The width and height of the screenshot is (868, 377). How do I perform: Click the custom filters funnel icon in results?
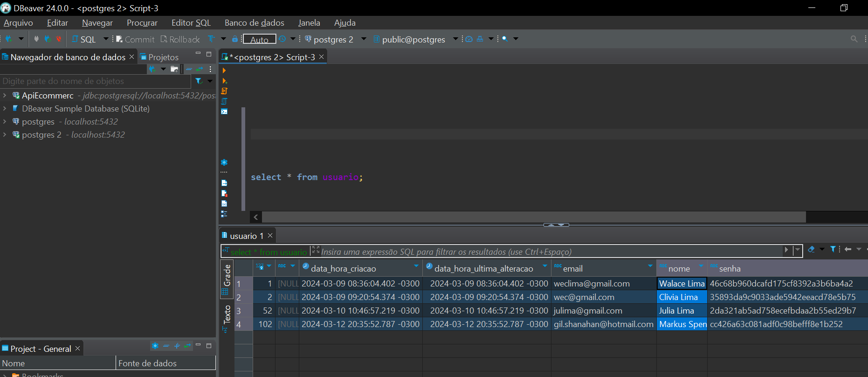[833, 249]
